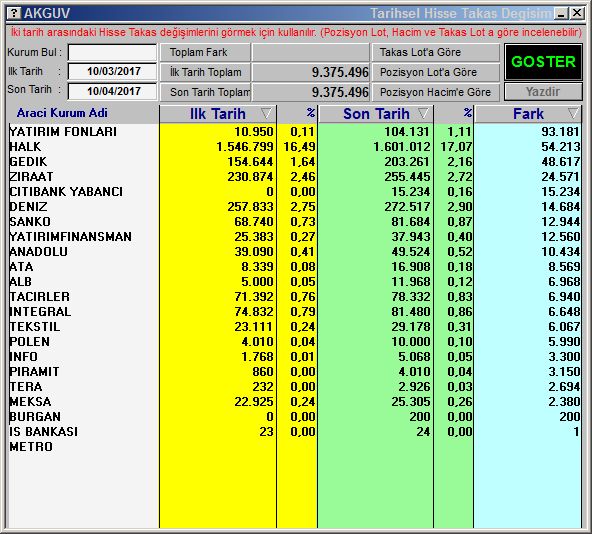Open the Son Tarih column sort arrow
This screenshot has height=534, width=592.
[x=423, y=113]
